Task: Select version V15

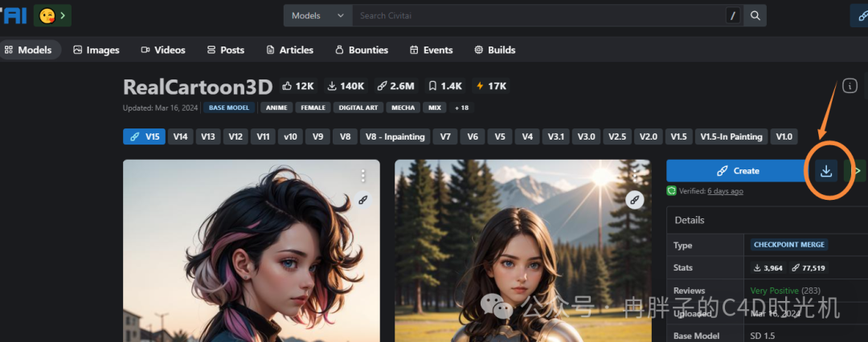Action: pyautogui.click(x=144, y=136)
